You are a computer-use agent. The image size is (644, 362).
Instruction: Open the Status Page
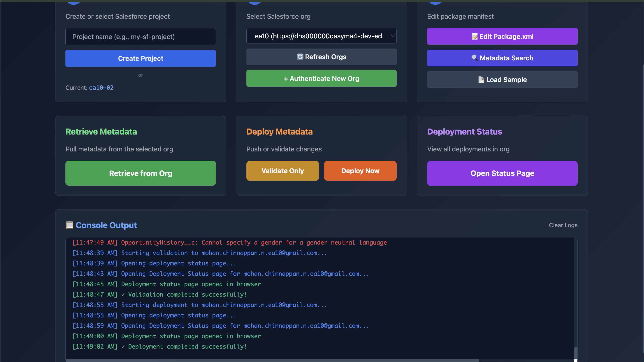502,173
